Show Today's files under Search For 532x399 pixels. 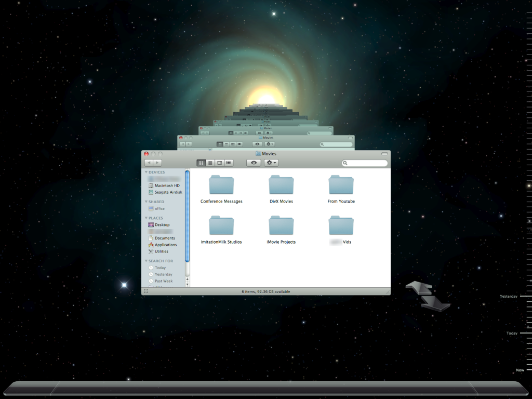157,268
